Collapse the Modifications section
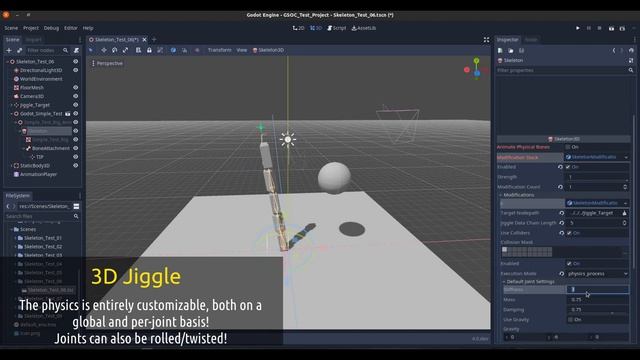Viewport: 640px width, 360px height. [x=500, y=195]
